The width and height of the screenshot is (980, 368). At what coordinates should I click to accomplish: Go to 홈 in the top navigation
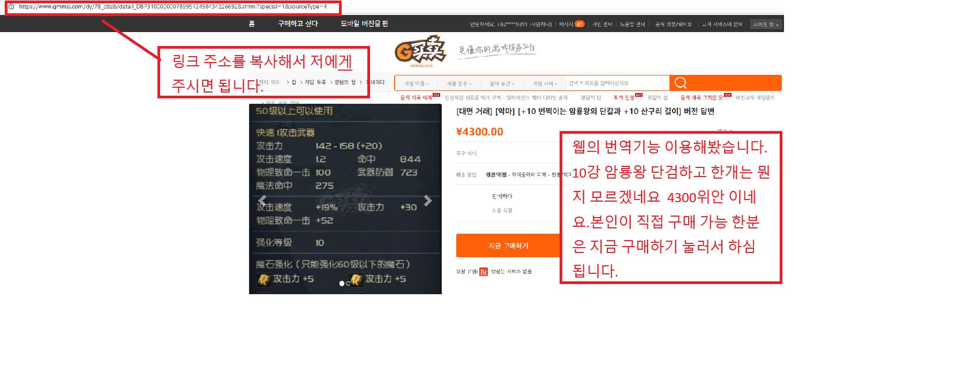click(252, 24)
